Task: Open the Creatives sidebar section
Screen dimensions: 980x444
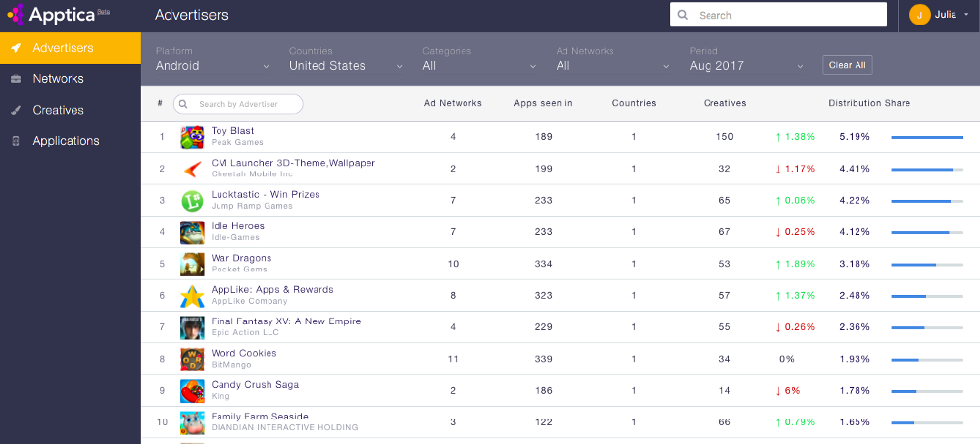Action: [71, 110]
